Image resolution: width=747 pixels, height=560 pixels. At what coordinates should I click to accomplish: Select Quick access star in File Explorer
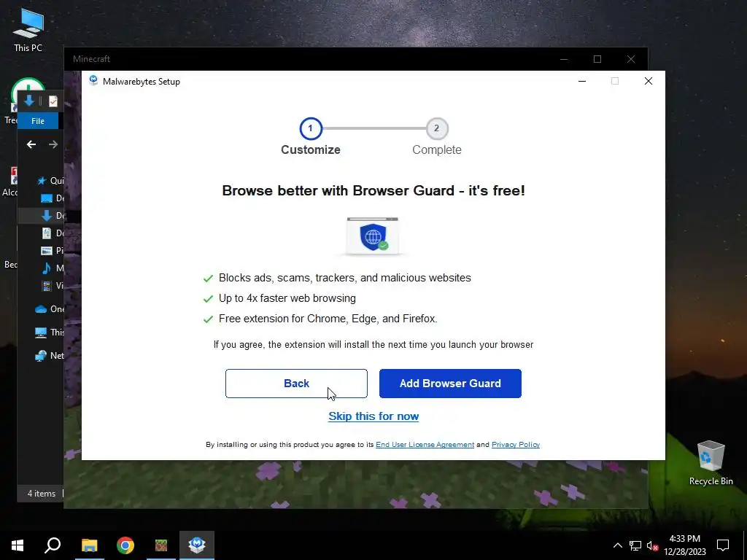coord(42,181)
